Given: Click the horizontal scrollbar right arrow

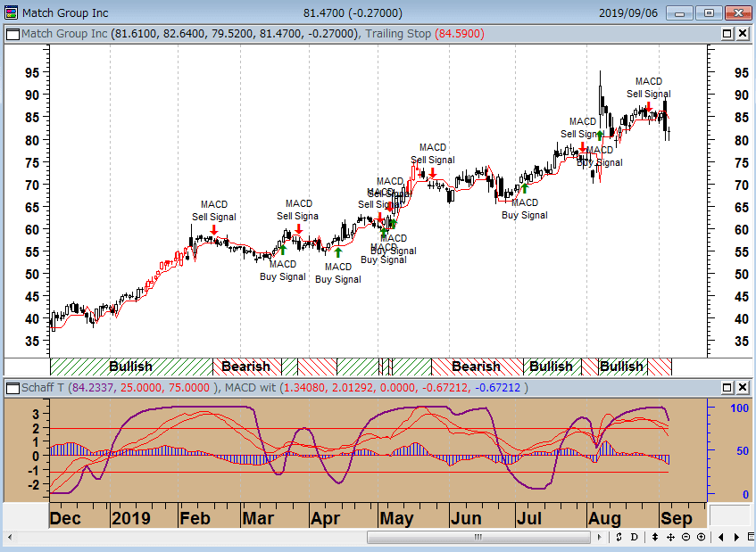Looking at the screenshot, I should tap(599, 537).
